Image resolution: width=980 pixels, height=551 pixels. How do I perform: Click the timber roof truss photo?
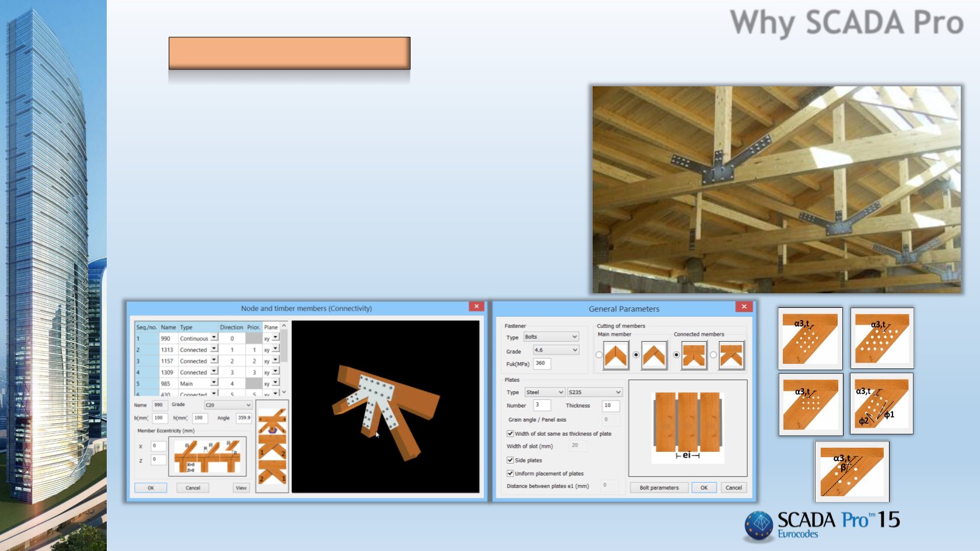(777, 189)
